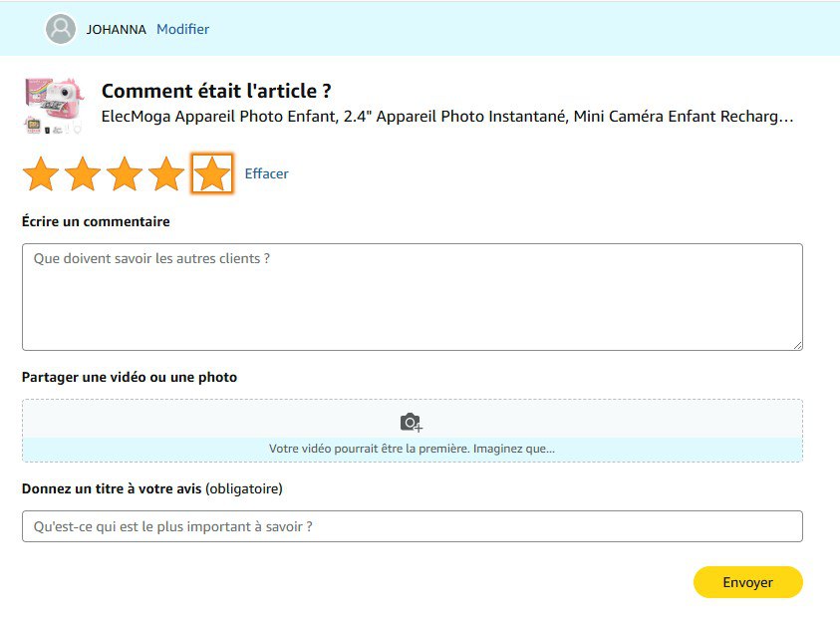Select the highlighted fifth star
This screenshot has width=840, height=627.
(212, 173)
